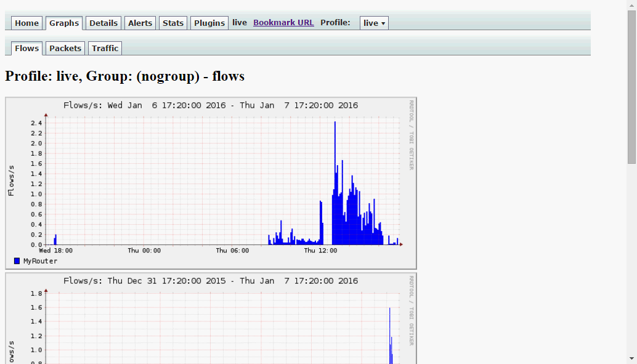The height and width of the screenshot is (364, 637).
Task: Click the page heading Profile: live
Action: (124, 76)
